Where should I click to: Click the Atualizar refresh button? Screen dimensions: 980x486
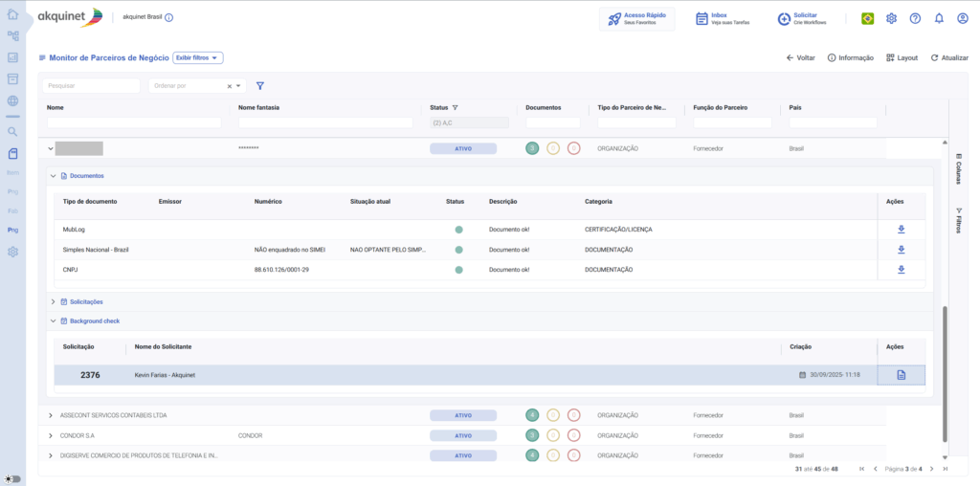click(x=948, y=57)
